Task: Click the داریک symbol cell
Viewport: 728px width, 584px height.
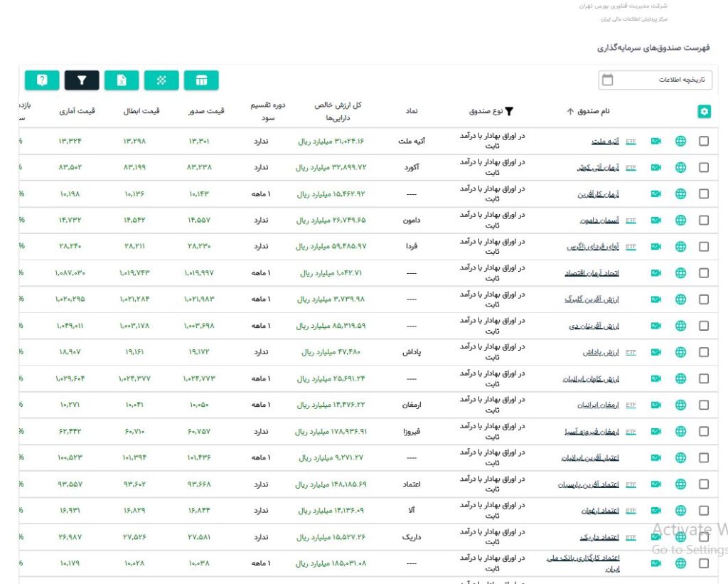Action: coord(412,537)
